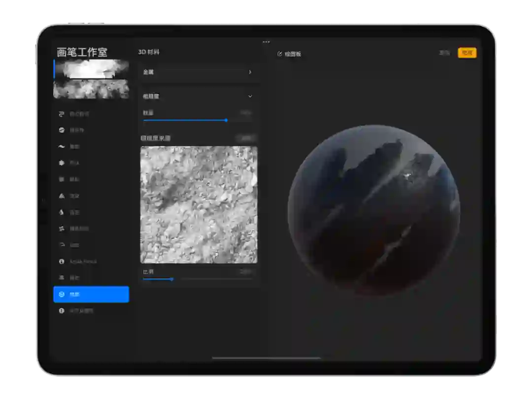Tap the roughness amount percentage value
The height and width of the screenshot is (399, 532).
tap(246, 113)
